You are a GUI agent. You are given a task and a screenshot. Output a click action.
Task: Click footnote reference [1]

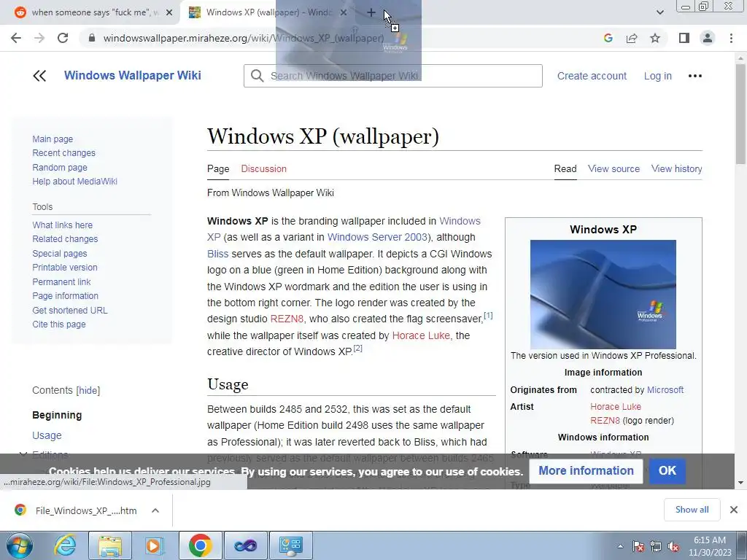488,315
